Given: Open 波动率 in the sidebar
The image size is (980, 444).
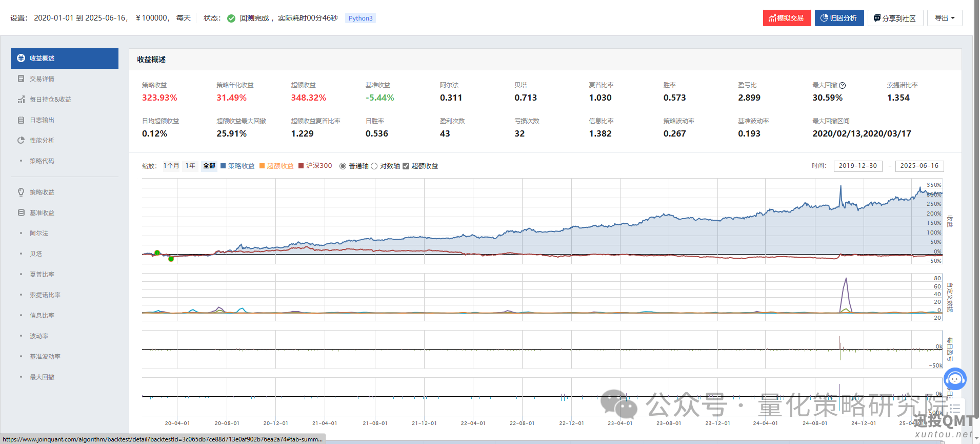Looking at the screenshot, I should click(38, 336).
